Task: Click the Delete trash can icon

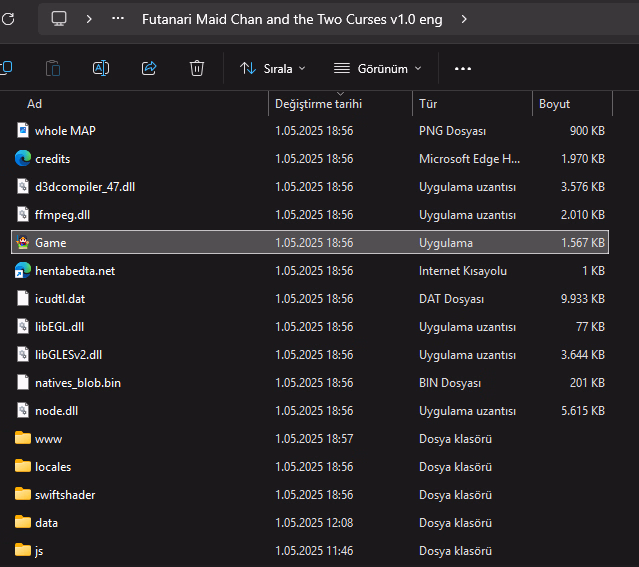Action: [x=197, y=68]
